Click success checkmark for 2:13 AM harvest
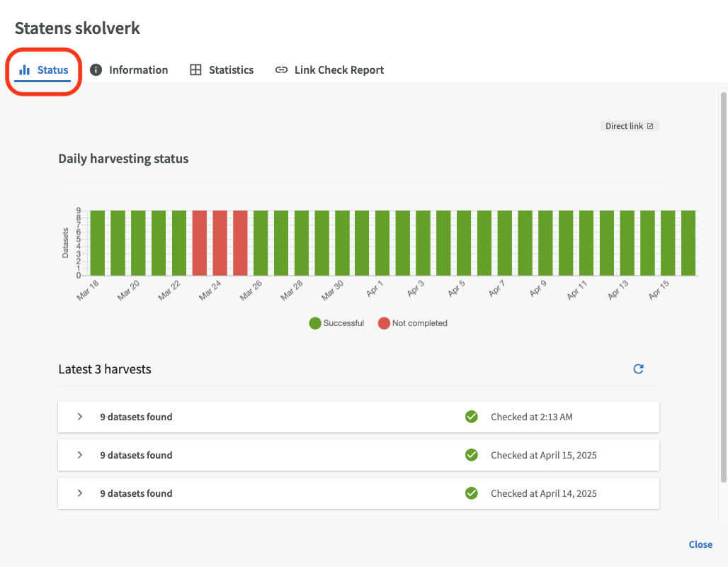This screenshot has height=567, width=728. tap(471, 417)
